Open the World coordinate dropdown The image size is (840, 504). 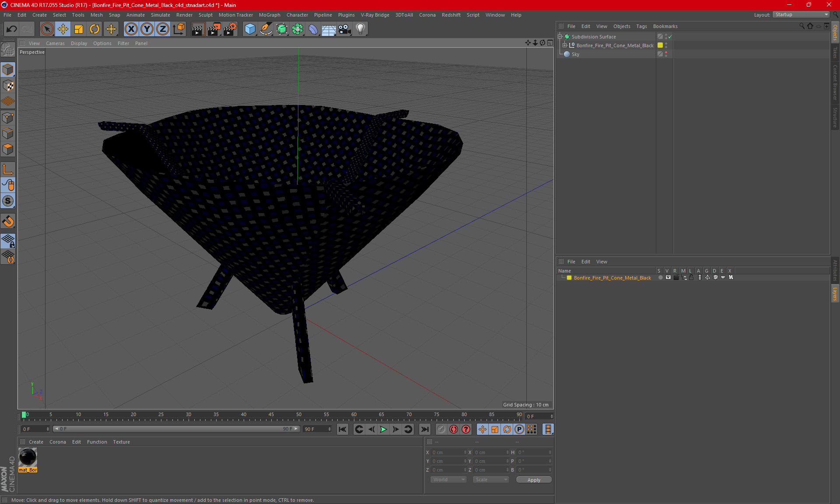click(448, 479)
